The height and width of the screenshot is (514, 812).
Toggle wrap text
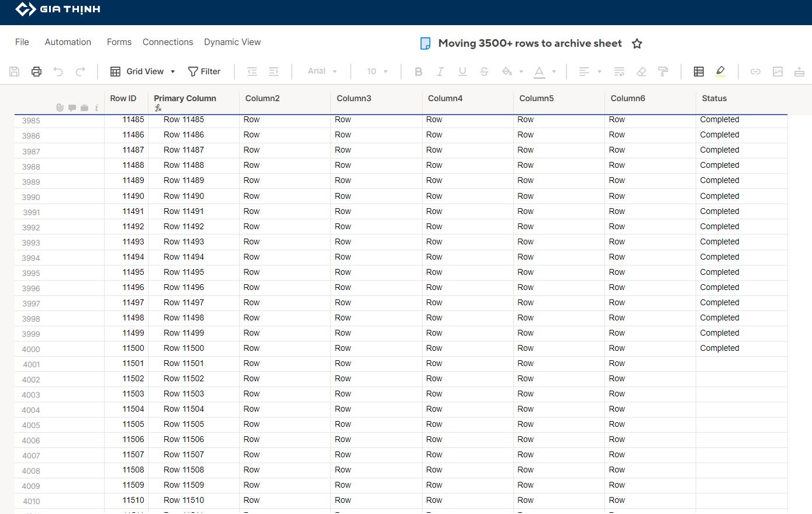point(620,71)
